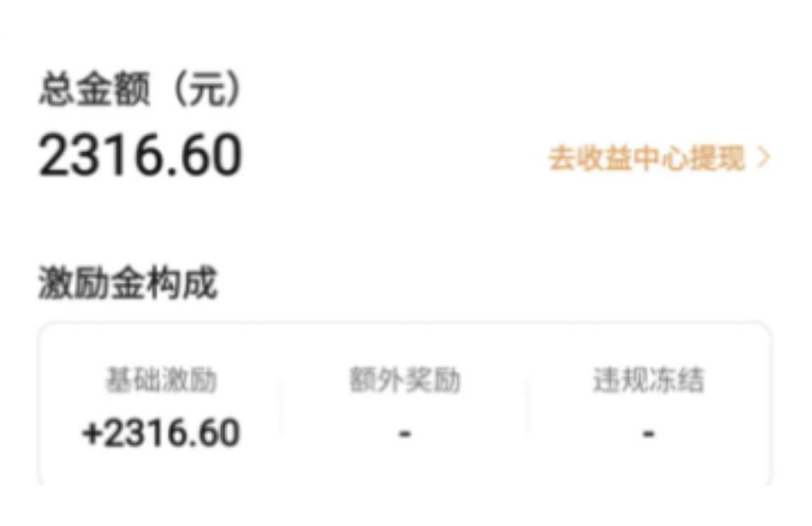Click the plus sign before 2316.60

(x=91, y=433)
